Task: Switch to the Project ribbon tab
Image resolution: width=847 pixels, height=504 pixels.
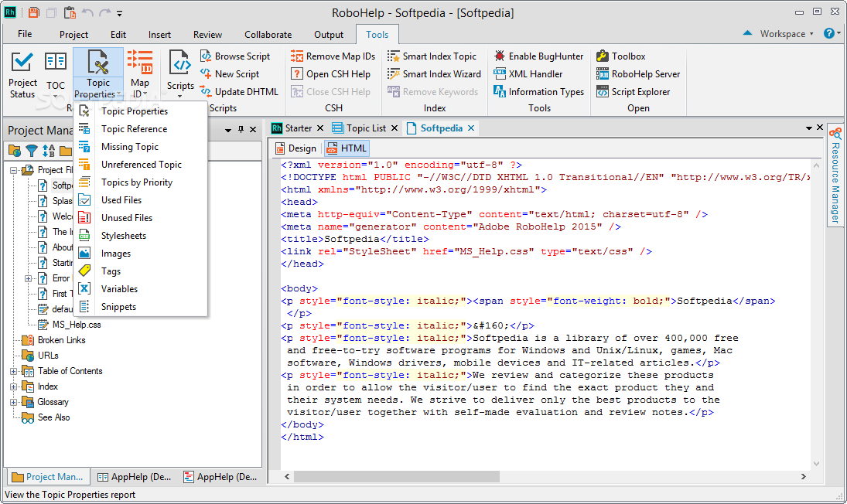Action: pyautogui.click(x=73, y=35)
